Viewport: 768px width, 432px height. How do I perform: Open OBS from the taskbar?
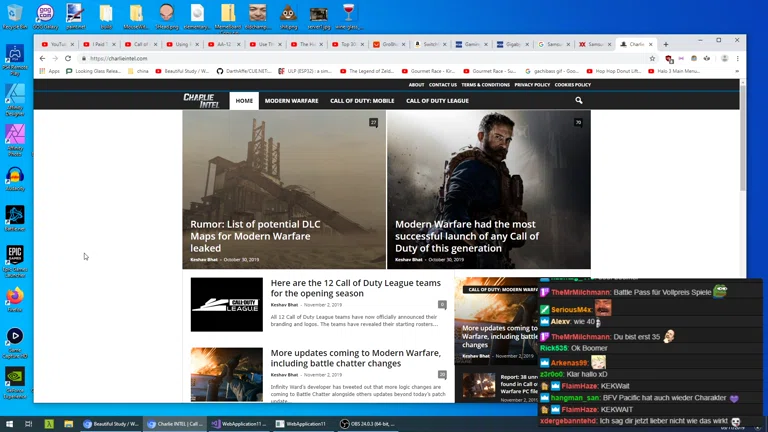[x=363, y=424]
